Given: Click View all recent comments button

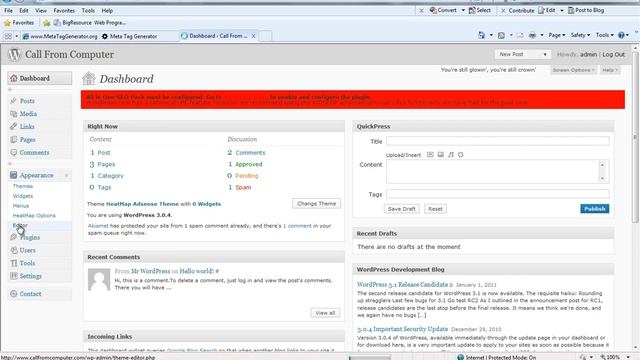Looking at the screenshot, I should [x=325, y=313].
